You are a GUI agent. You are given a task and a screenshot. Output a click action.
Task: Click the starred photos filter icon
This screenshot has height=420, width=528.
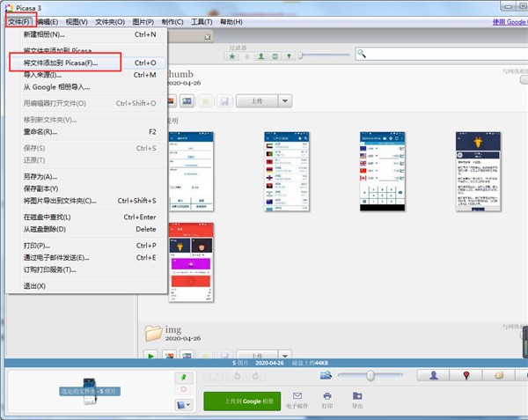pyautogui.click(x=232, y=55)
